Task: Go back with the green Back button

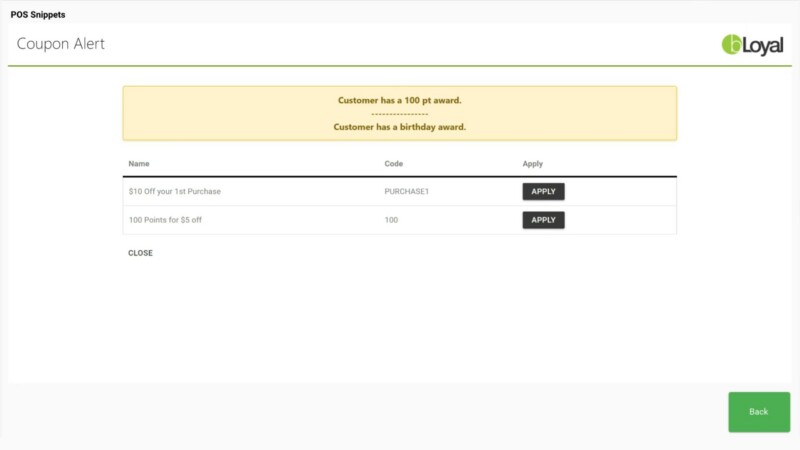Action: click(759, 412)
